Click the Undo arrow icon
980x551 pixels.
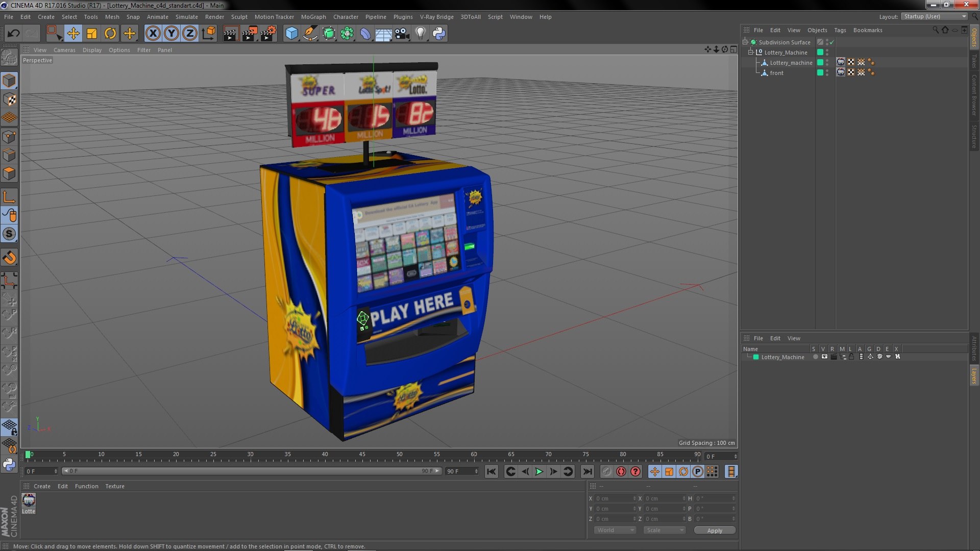(13, 34)
